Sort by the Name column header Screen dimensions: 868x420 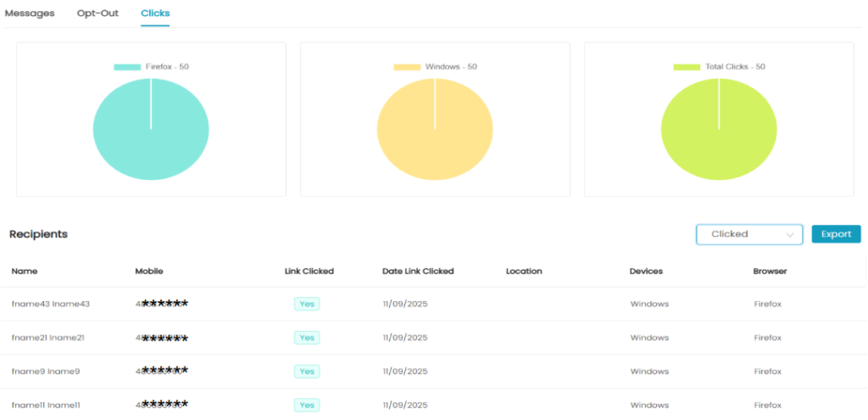click(x=25, y=272)
